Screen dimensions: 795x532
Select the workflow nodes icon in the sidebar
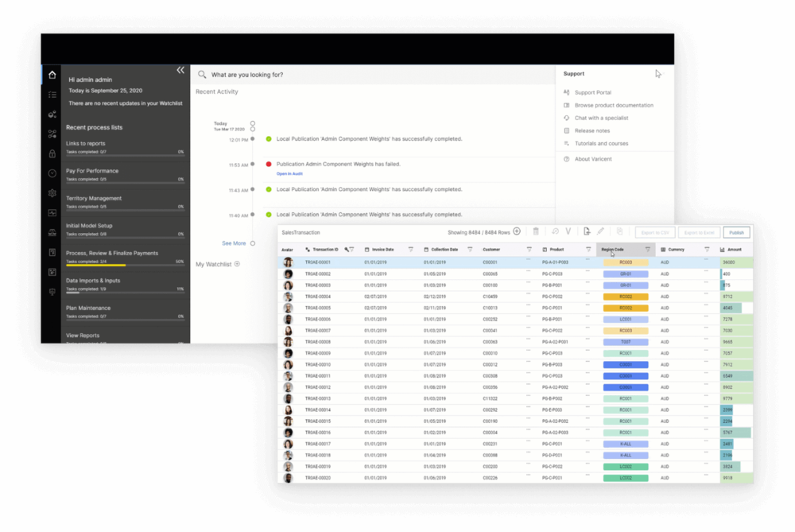click(x=52, y=134)
